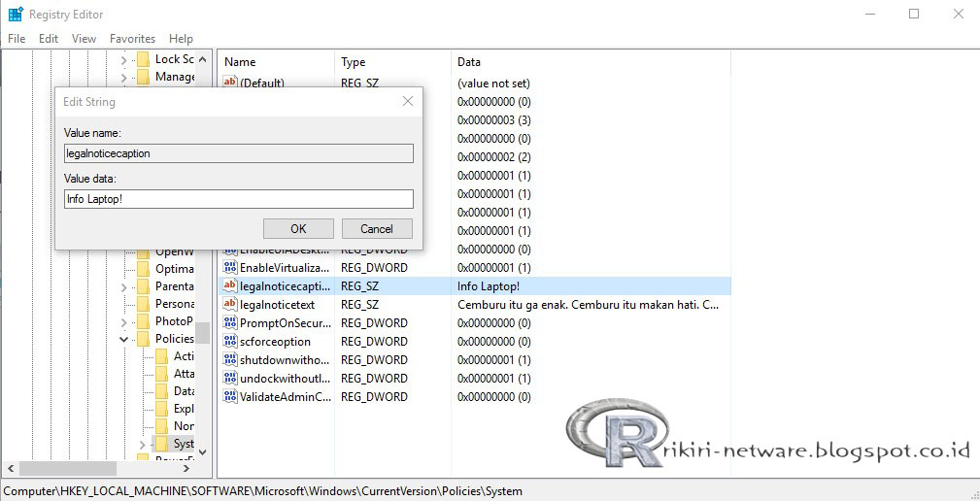Open the Help menu
Viewport: 980px width, 501px height.
(181, 39)
